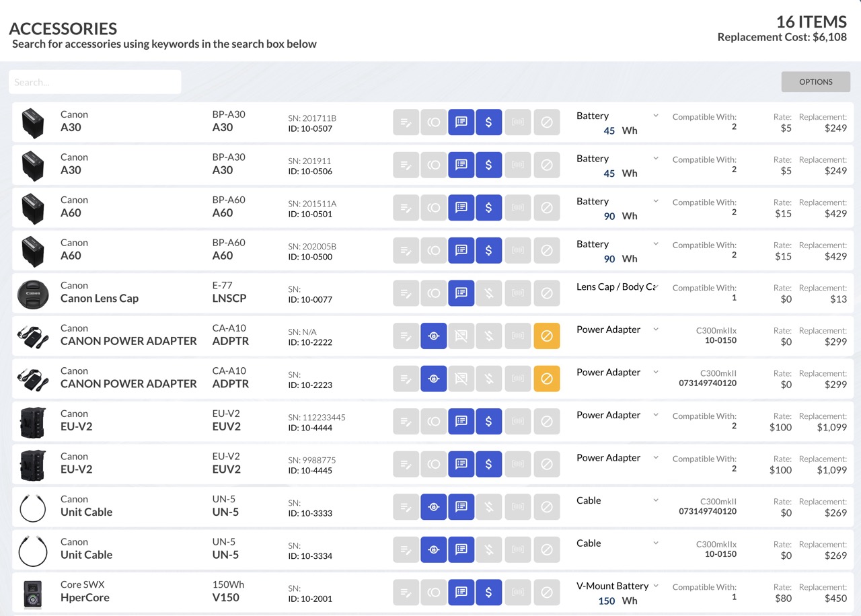Click the C300mkII 073149740120 text for ID 10-3333
Screen dimensions: 861x616
pos(708,506)
